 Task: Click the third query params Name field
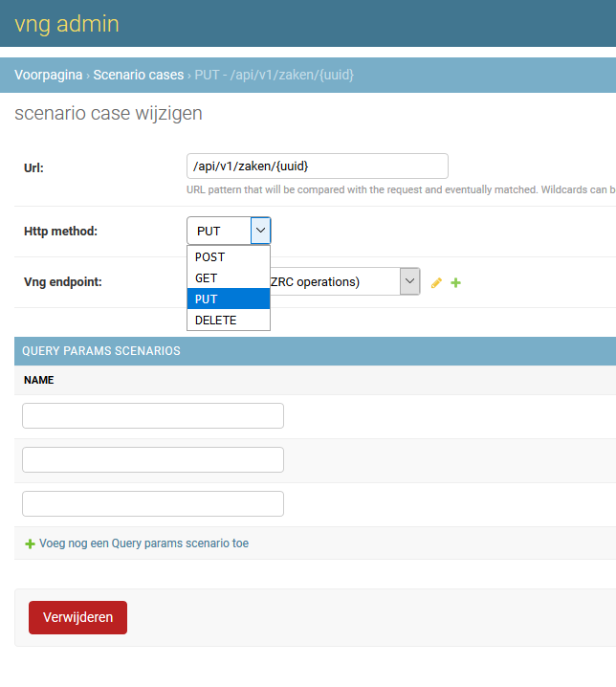153,504
